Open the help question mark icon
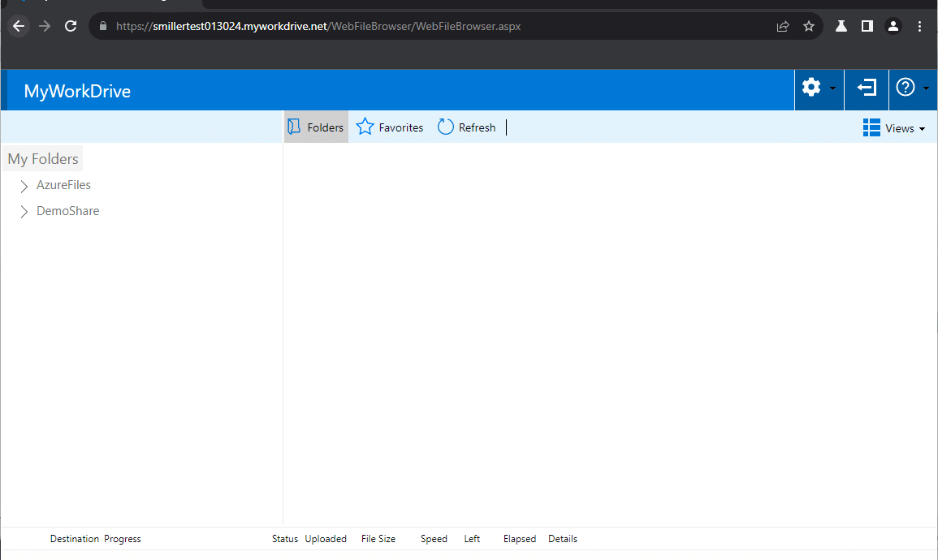 pos(906,88)
